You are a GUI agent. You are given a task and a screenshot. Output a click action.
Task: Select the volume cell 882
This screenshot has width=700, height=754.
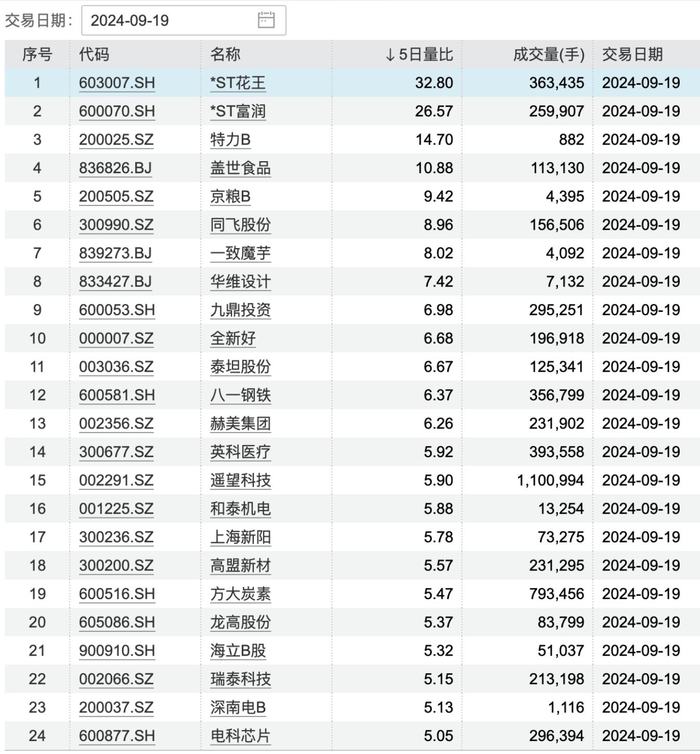coord(572,140)
